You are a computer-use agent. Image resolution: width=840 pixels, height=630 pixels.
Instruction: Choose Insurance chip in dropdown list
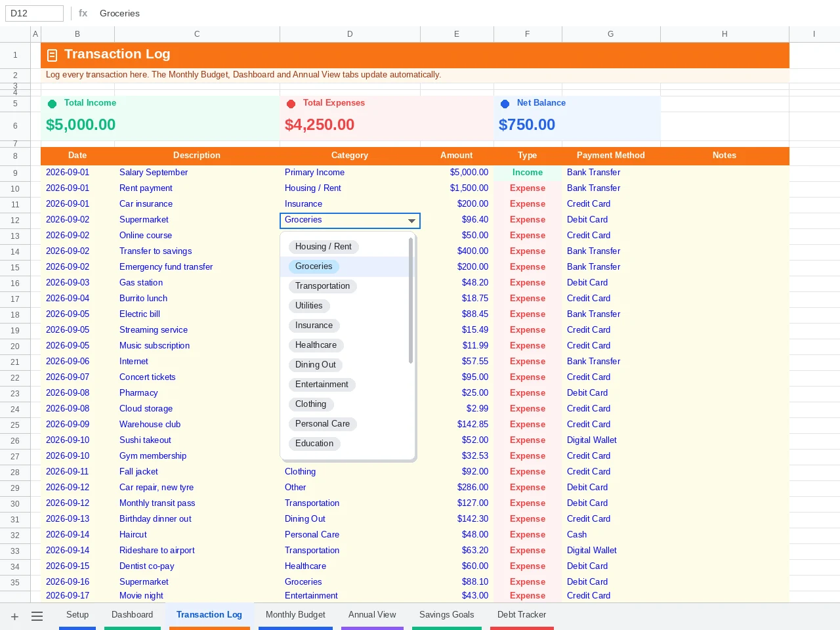pyautogui.click(x=314, y=325)
